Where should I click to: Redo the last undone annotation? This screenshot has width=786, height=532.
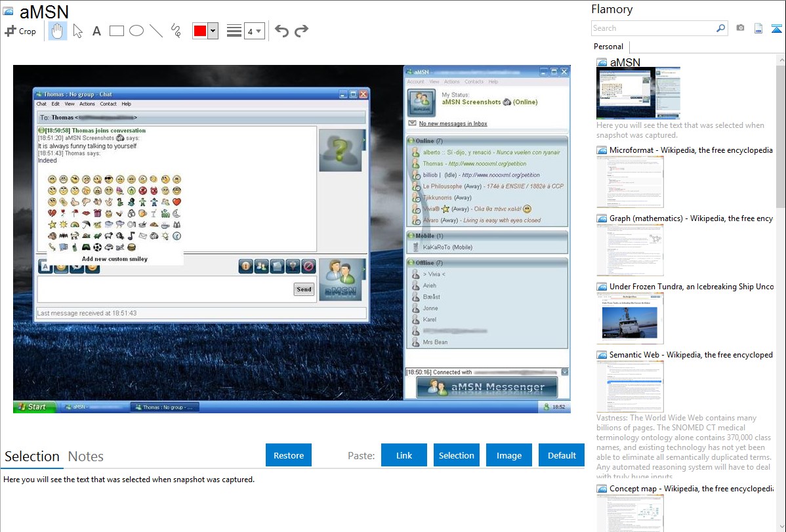(301, 31)
